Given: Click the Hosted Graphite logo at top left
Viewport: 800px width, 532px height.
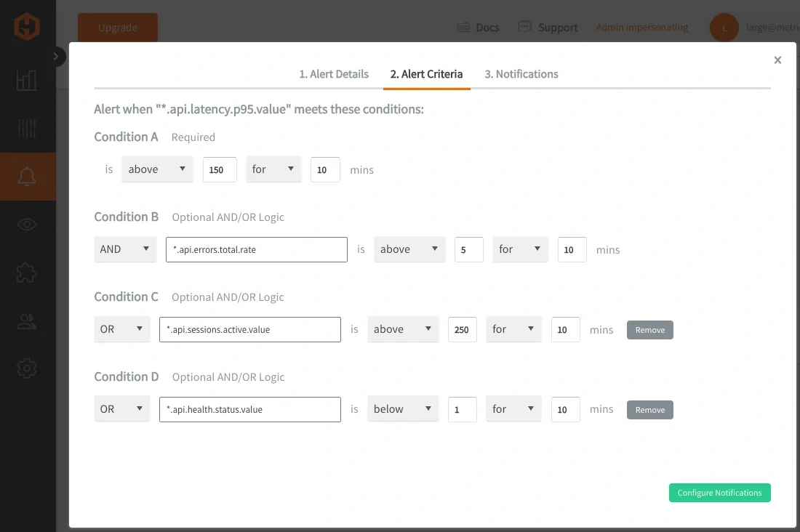Looking at the screenshot, I should pos(27,26).
